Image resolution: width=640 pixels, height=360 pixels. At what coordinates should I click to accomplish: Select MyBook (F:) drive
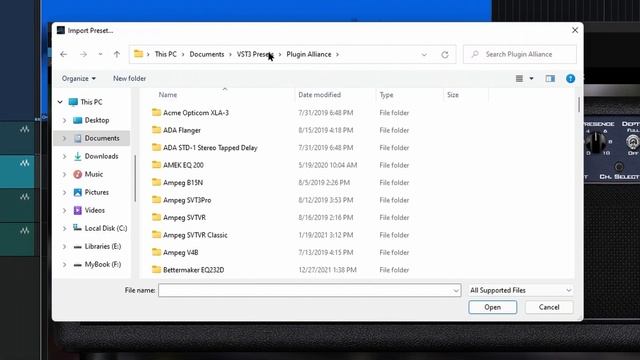coord(102,264)
